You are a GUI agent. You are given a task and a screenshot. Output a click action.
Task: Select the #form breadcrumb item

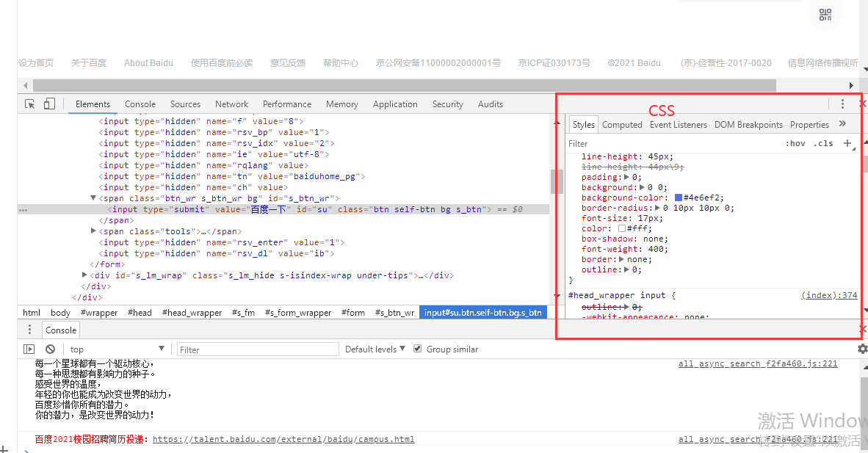353,313
